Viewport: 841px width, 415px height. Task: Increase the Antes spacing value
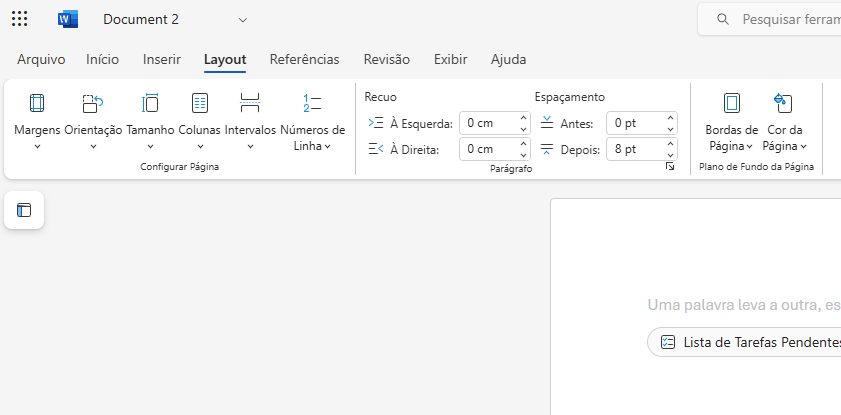pyautogui.click(x=670, y=118)
